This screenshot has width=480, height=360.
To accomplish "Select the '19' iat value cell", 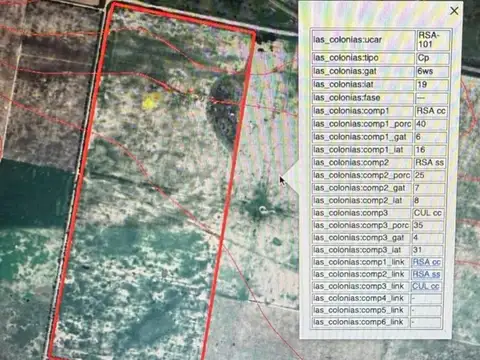I will coord(432,85).
